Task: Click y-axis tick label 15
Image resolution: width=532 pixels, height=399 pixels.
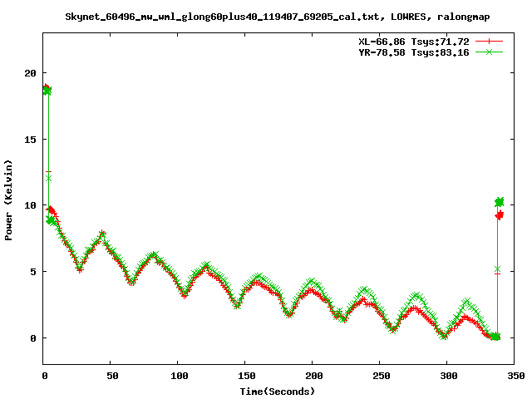Action: (x=30, y=139)
